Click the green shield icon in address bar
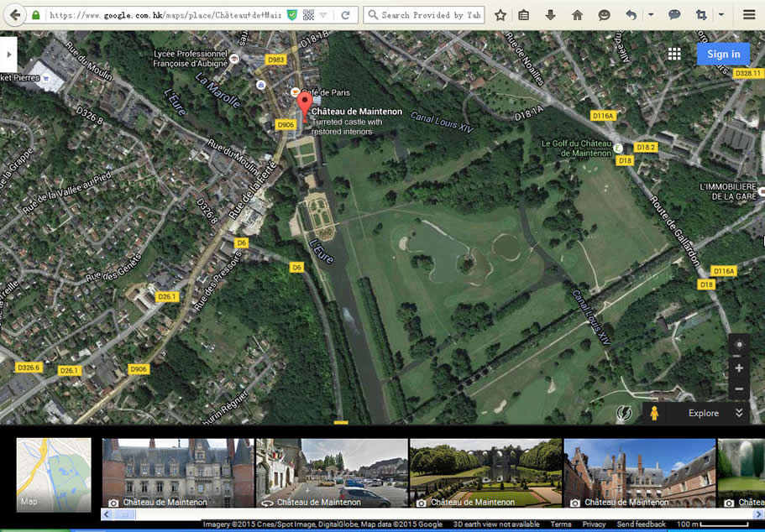This screenshot has height=532, width=765. coord(291,15)
